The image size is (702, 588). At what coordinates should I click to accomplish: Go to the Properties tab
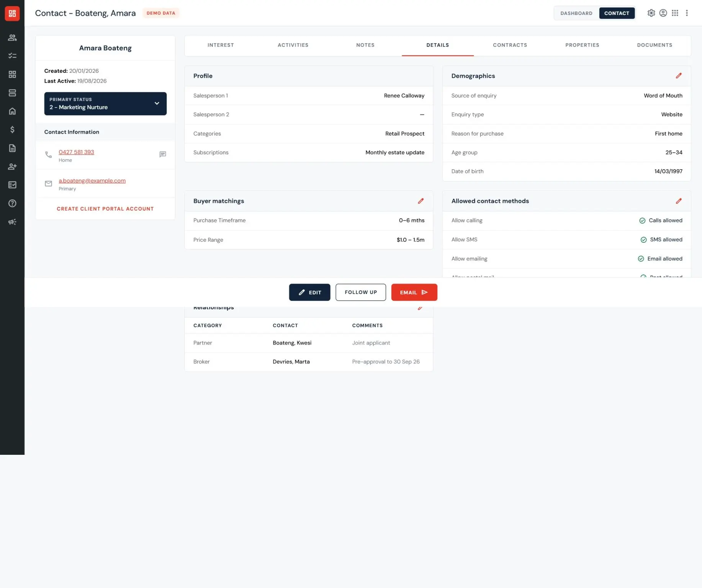click(582, 45)
